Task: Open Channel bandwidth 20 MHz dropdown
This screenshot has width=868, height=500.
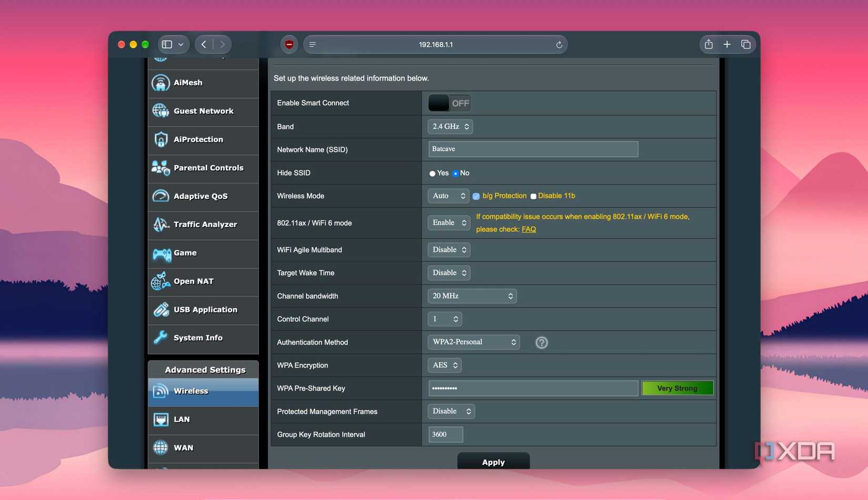Action: [x=472, y=296]
